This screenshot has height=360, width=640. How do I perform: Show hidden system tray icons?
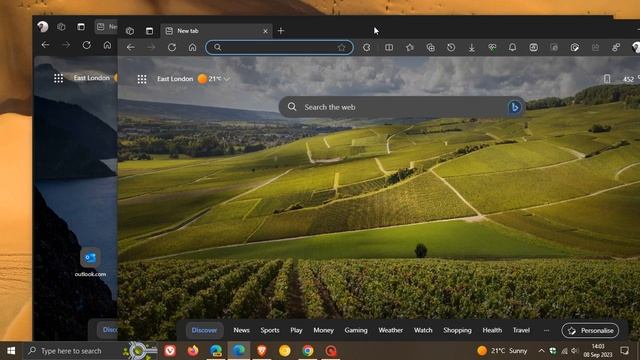(541, 351)
